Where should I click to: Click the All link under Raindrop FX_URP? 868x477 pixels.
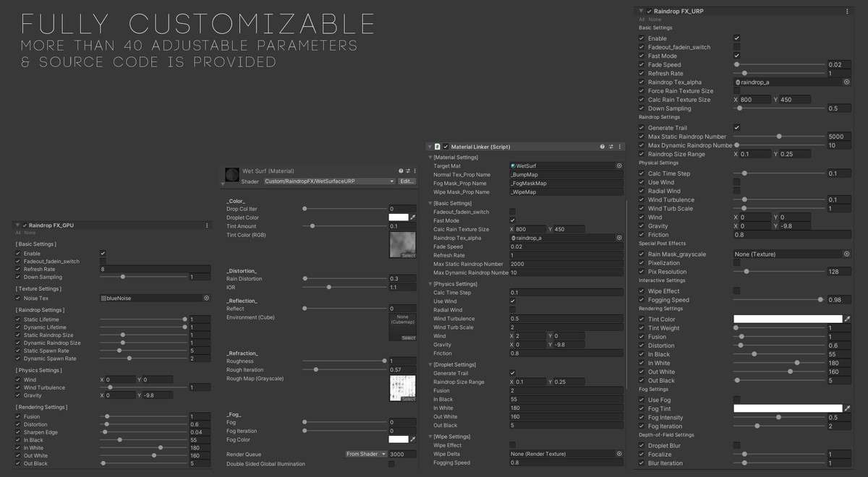642,20
